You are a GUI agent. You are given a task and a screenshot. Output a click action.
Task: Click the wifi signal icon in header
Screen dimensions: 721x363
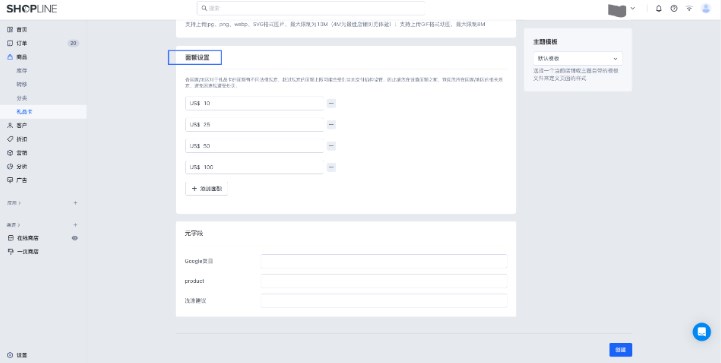click(689, 8)
